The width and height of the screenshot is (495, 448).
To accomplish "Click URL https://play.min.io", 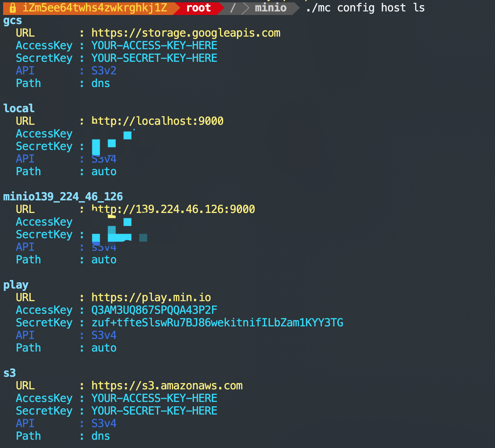I will (x=151, y=297).
